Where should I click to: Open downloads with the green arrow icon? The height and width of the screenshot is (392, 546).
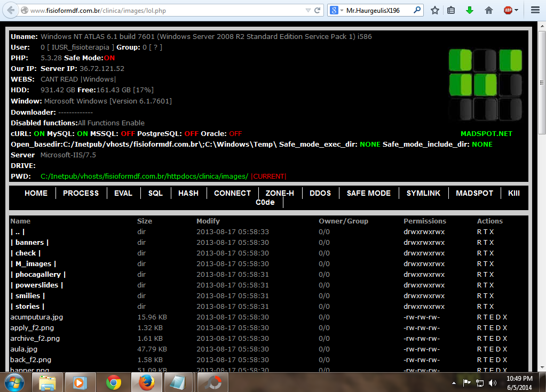tap(469, 10)
